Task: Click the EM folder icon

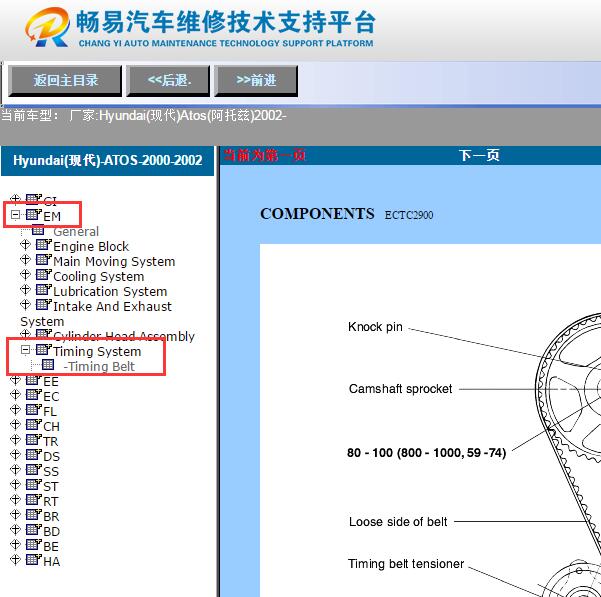Action: (x=33, y=214)
